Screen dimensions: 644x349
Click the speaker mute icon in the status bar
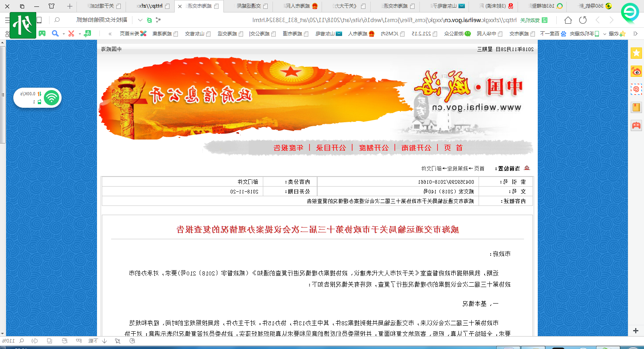tap(35, 341)
